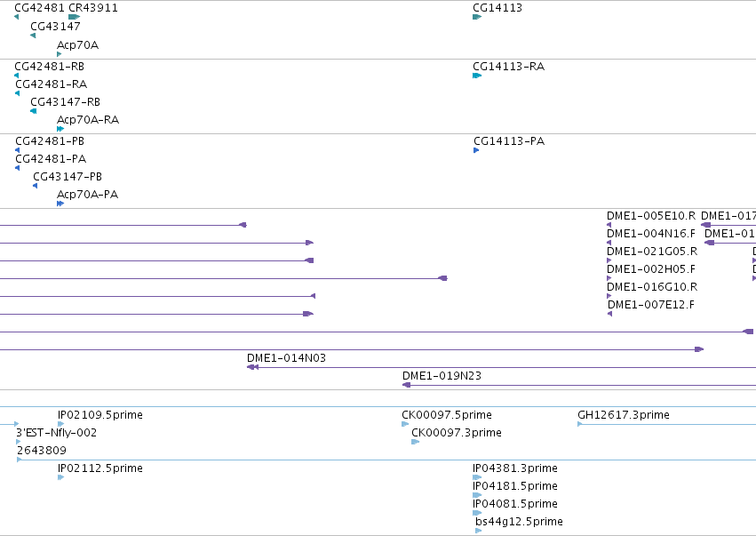
Task: Select protein label CG14113-PA
Action: [x=509, y=140]
